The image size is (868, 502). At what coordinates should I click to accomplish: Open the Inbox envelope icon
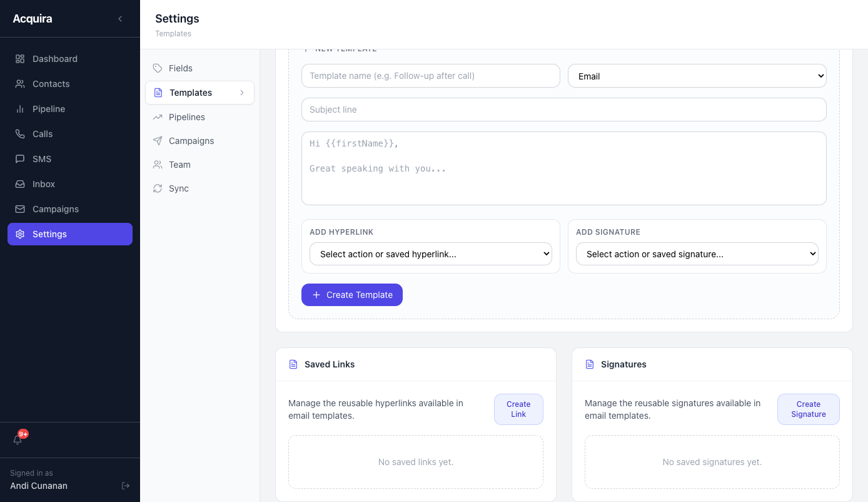[19, 183]
